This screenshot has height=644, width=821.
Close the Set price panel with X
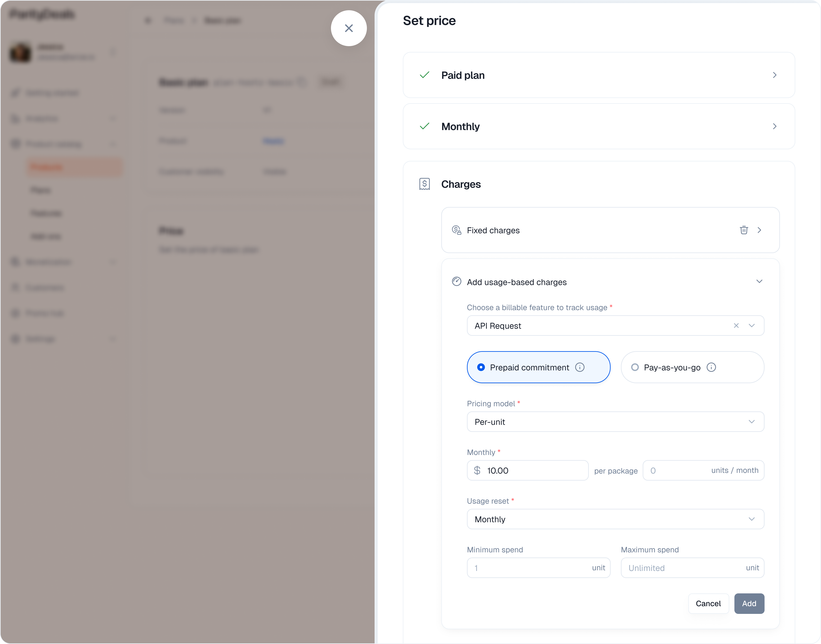349,28
